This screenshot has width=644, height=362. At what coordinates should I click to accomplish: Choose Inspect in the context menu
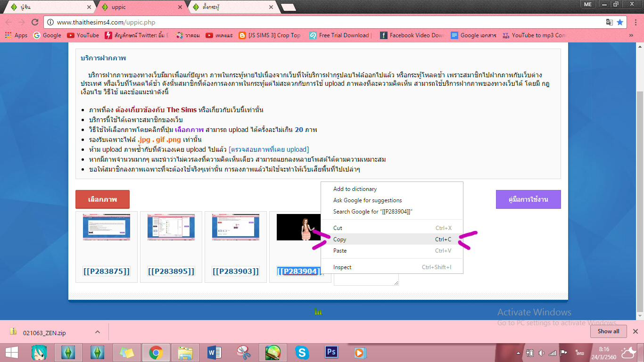392,267
